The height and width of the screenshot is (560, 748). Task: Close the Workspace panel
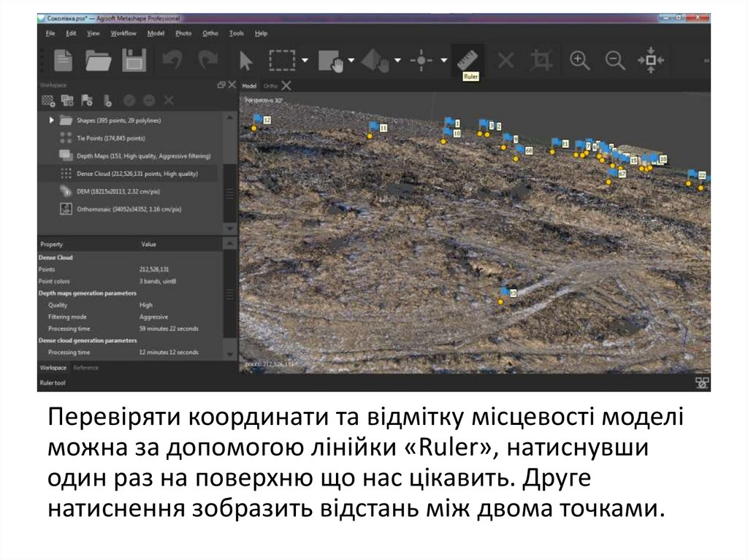232,85
